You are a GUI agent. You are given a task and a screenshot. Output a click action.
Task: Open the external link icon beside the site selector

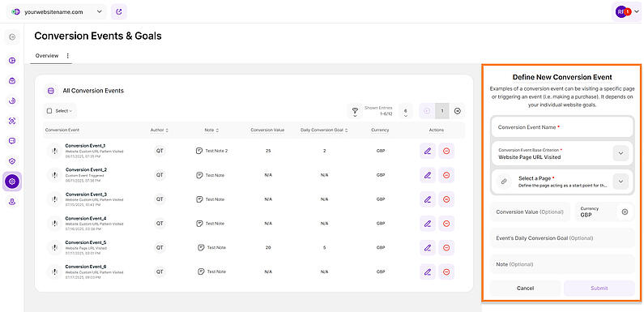point(119,12)
